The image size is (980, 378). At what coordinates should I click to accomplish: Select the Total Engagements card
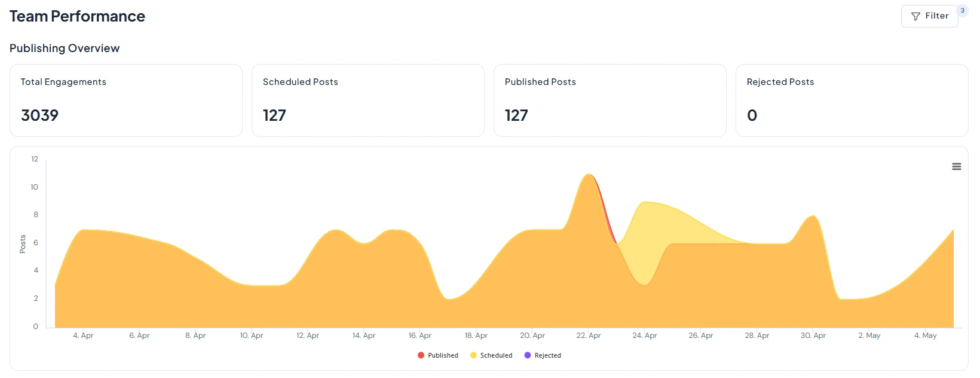(126, 100)
